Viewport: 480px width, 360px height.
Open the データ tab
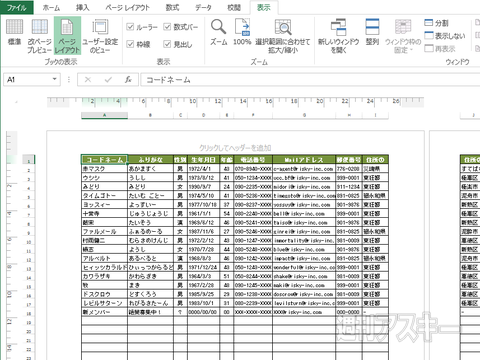click(x=203, y=7)
